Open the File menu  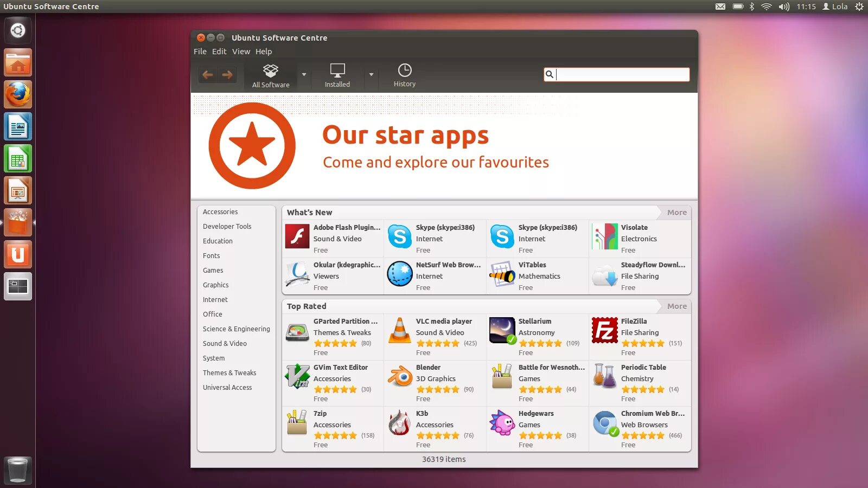(200, 51)
